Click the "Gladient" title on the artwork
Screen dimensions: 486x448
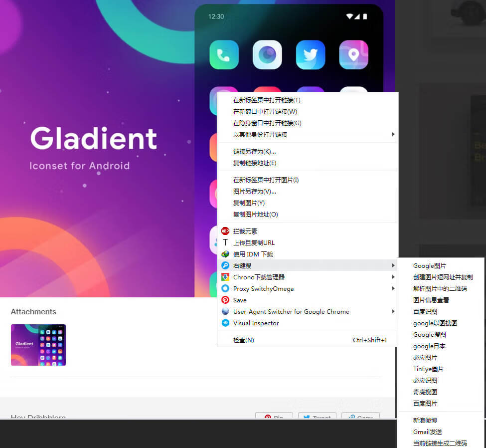[94, 139]
